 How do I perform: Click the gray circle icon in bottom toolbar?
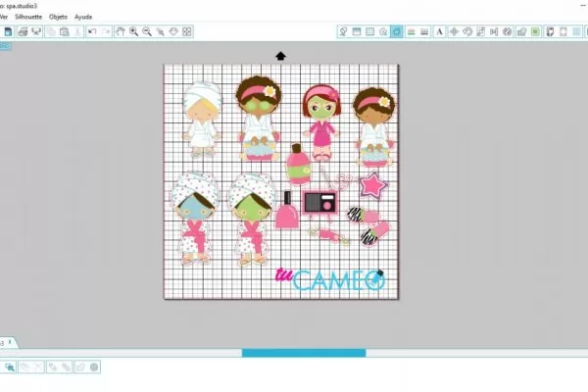(x=94, y=367)
